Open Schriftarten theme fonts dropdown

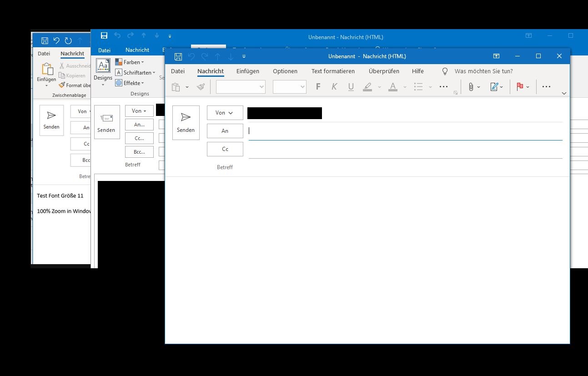click(135, 73)
